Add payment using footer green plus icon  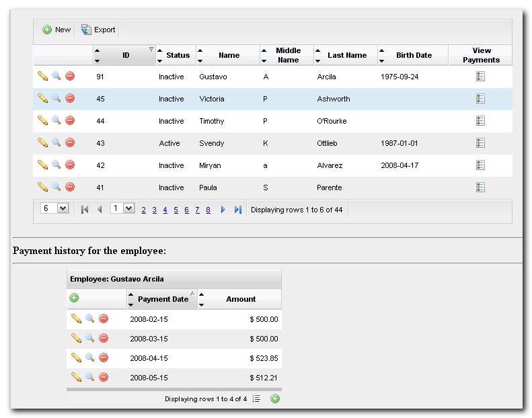coord(275,399)
